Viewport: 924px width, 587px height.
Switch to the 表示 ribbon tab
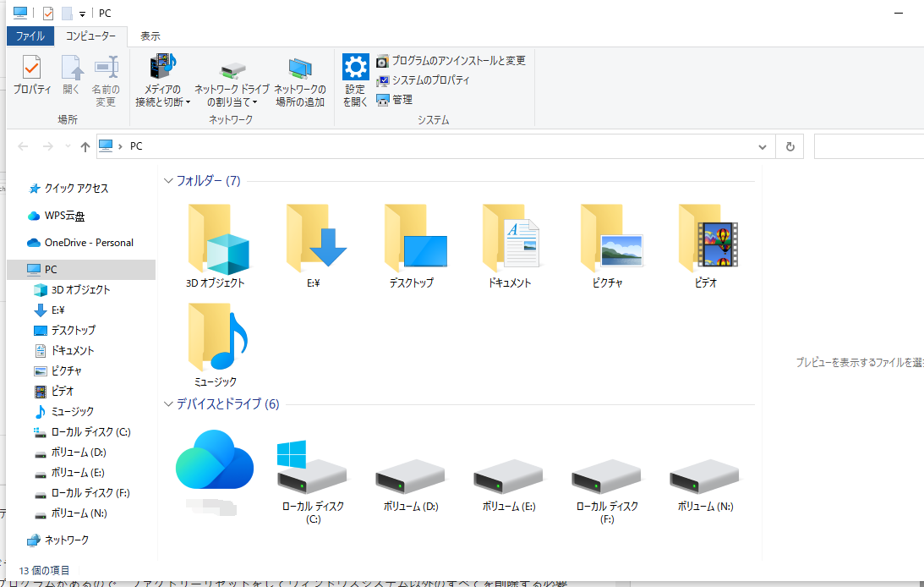point(150,36)
